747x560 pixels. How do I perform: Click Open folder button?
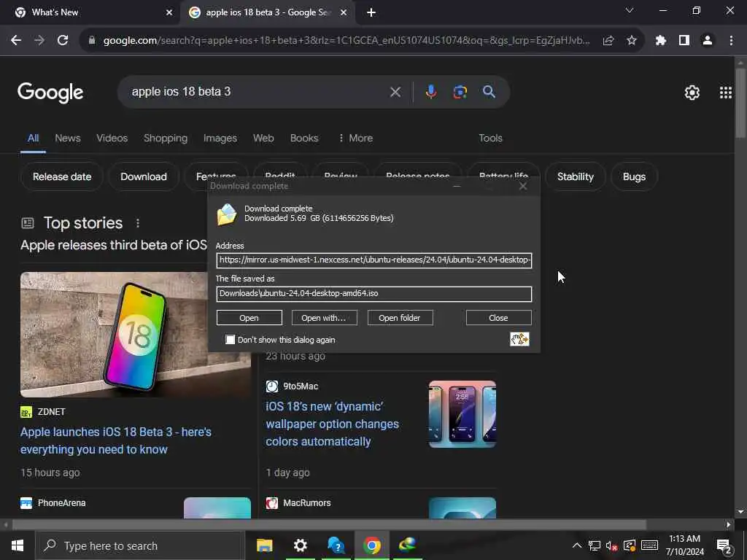(x=400, y=318)
